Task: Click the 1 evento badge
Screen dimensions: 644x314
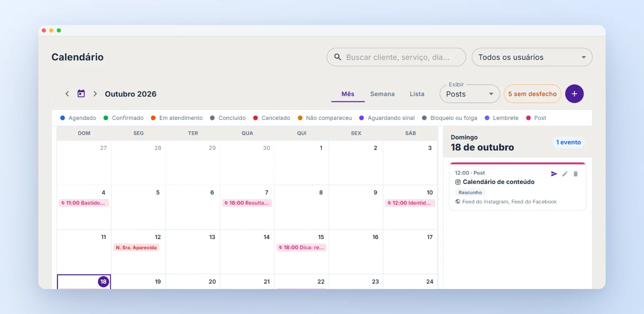Action: coord(569,142)
